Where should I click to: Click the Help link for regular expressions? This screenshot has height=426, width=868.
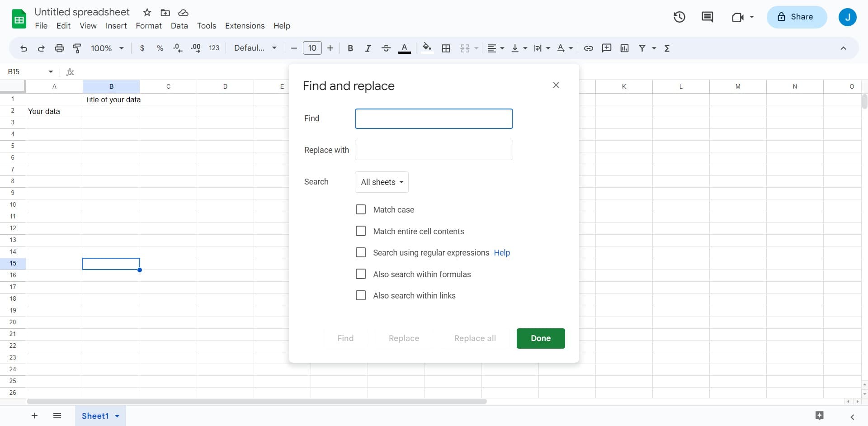(501, 252)
